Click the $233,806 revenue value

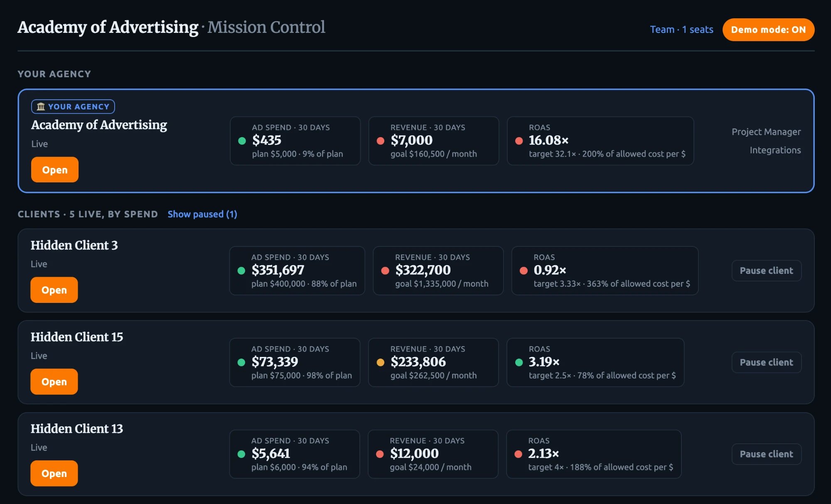(x=418, y=362)
